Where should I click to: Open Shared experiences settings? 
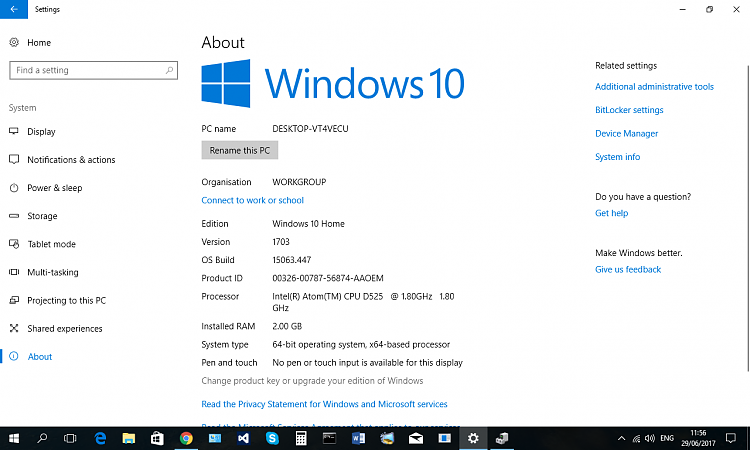pos(55,329)
